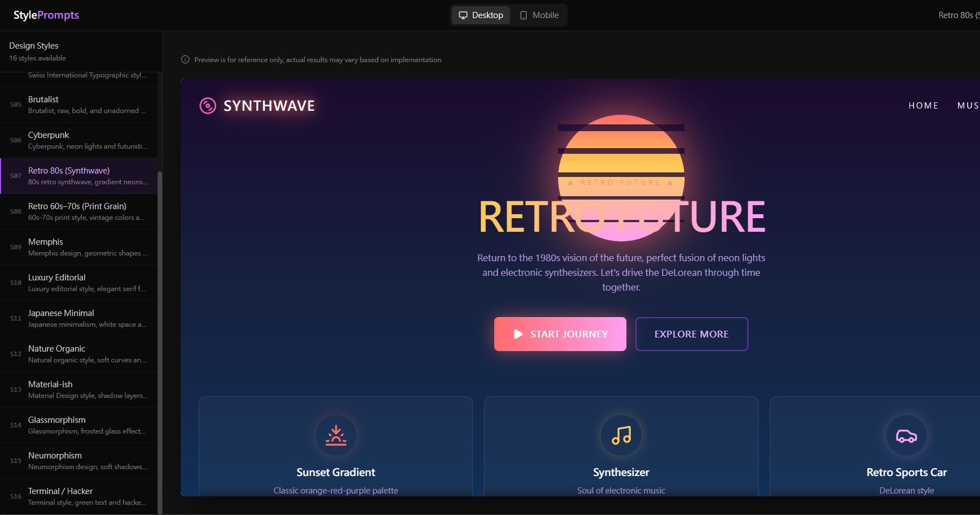Click the EXPLORE MORE button
This screenshot has width=980, height=515.
click(692, 334)
